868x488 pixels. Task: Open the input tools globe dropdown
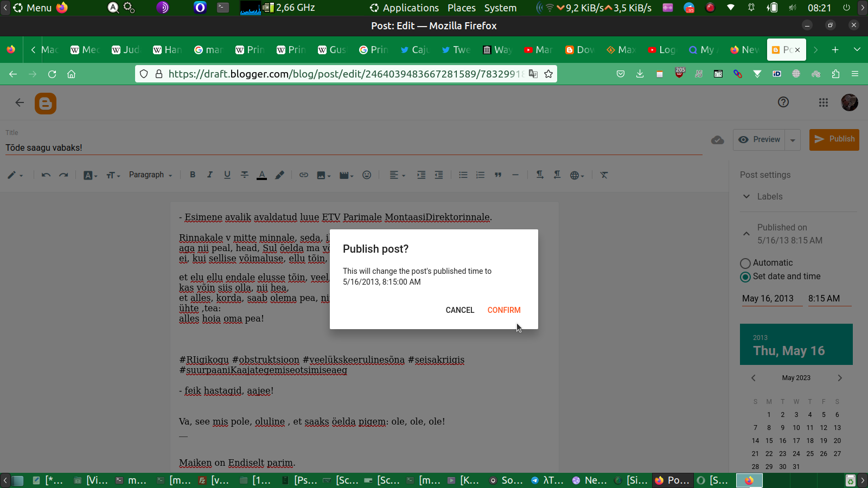coord(577,175)
